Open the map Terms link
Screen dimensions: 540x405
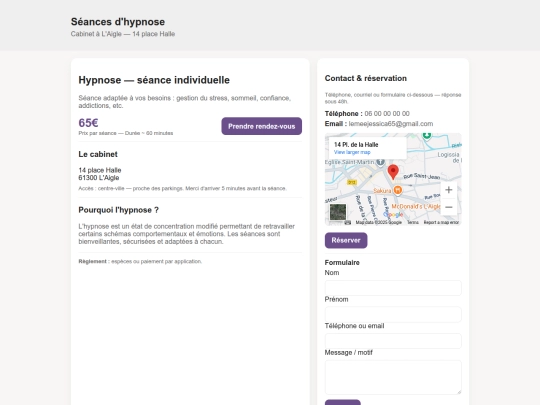tap(413, 222)
